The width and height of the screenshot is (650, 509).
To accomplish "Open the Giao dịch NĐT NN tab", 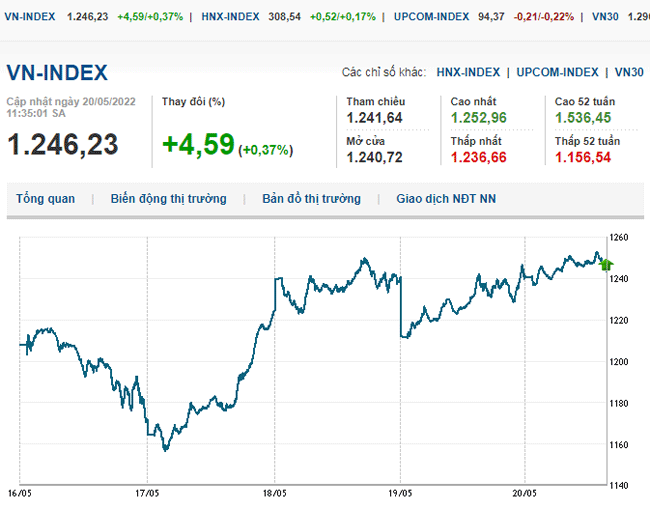I will click(x=446, y=199).
